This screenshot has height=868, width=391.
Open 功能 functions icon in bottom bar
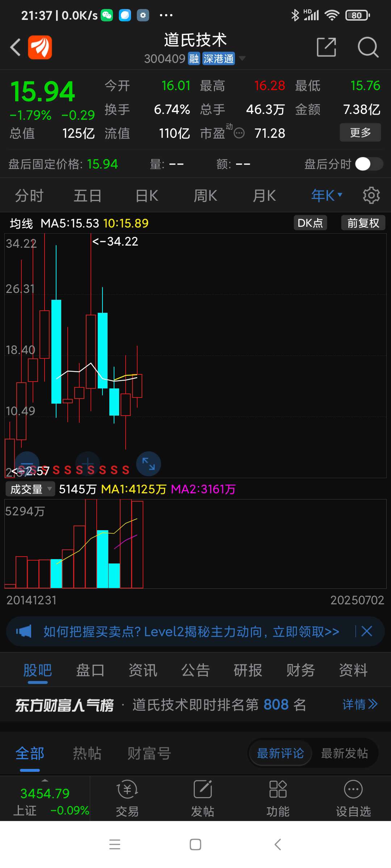(x=278, y=798)
